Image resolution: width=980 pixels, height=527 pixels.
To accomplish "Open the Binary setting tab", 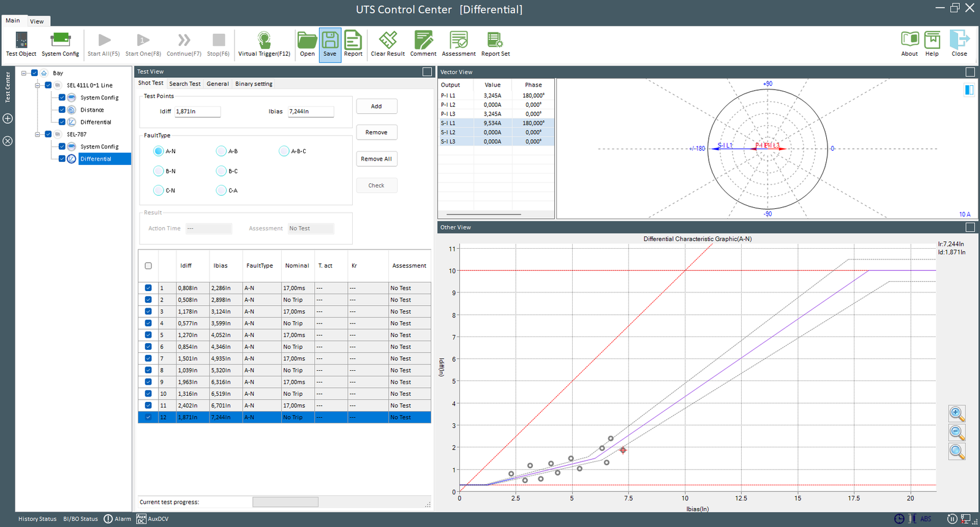I will pyautogui.click(x=254, y=84).
